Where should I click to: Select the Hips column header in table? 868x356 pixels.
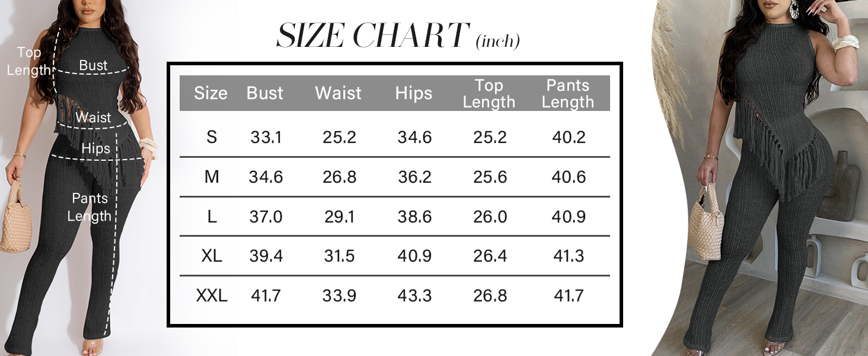click(414, 93)
